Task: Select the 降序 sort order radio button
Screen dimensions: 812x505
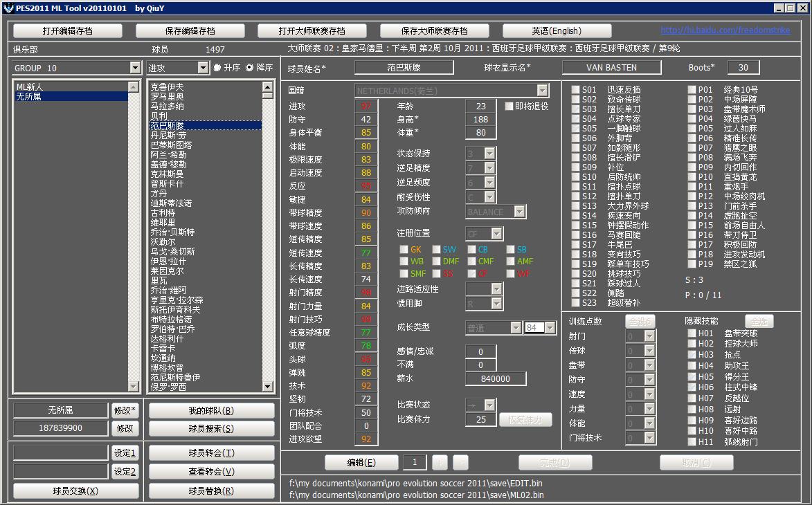Action: pos(250,68)
